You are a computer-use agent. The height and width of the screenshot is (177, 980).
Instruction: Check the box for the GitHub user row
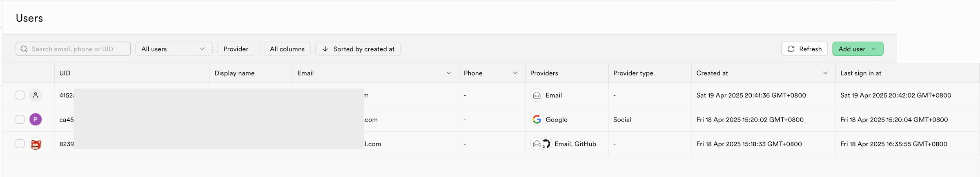click(x=20, y=144)
